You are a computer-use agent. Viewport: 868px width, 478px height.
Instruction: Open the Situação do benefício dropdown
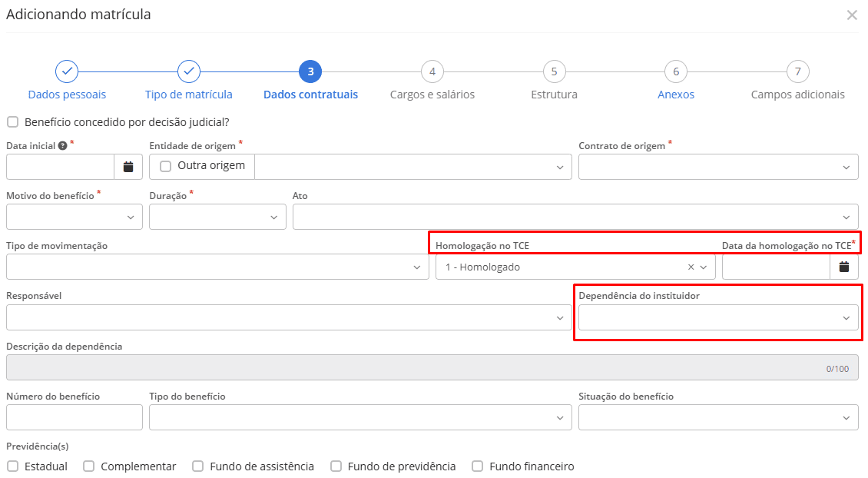coord(718,417)
